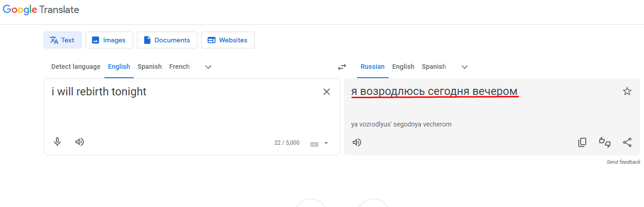Image resolution: width=644 pixels, height=207 pixels.
Task: Expand the target language list
Action: 464,67
